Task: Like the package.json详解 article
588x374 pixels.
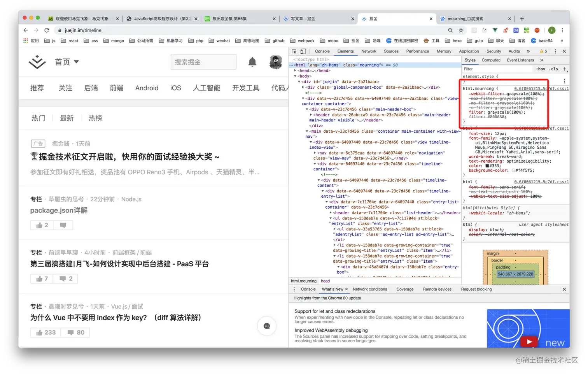Action: (x=42, y=225)
